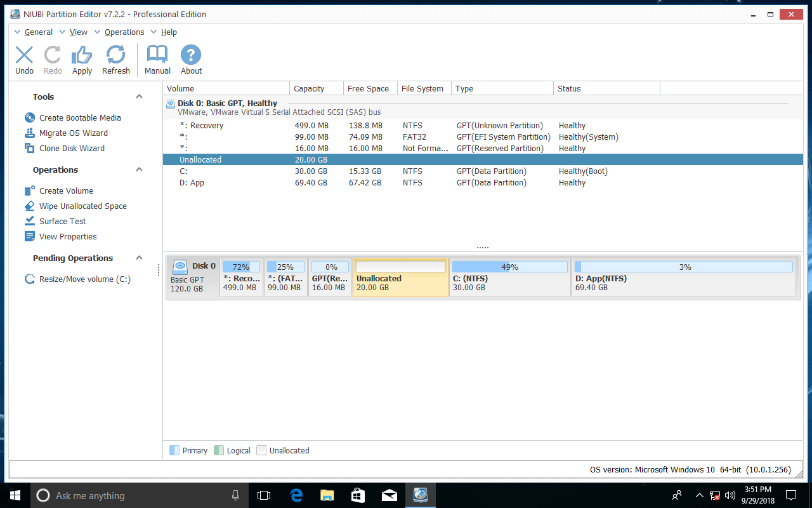Click the Undo toolbar icon
Screen dimensions: 812x508
24,55
